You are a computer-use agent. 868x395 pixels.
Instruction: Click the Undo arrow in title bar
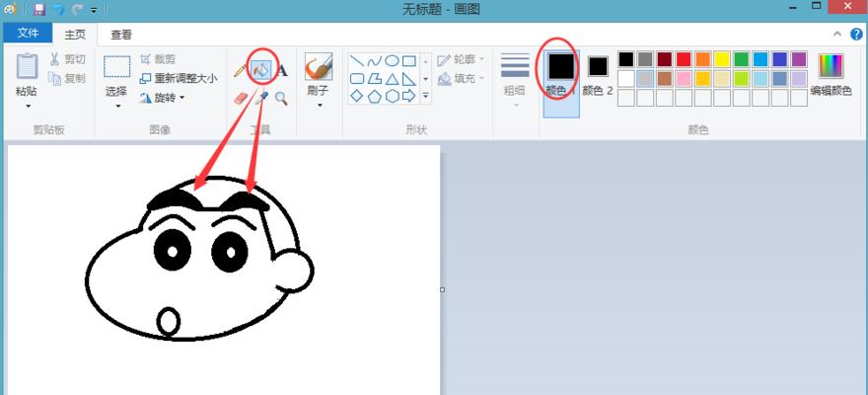click(x=58, y=10)
